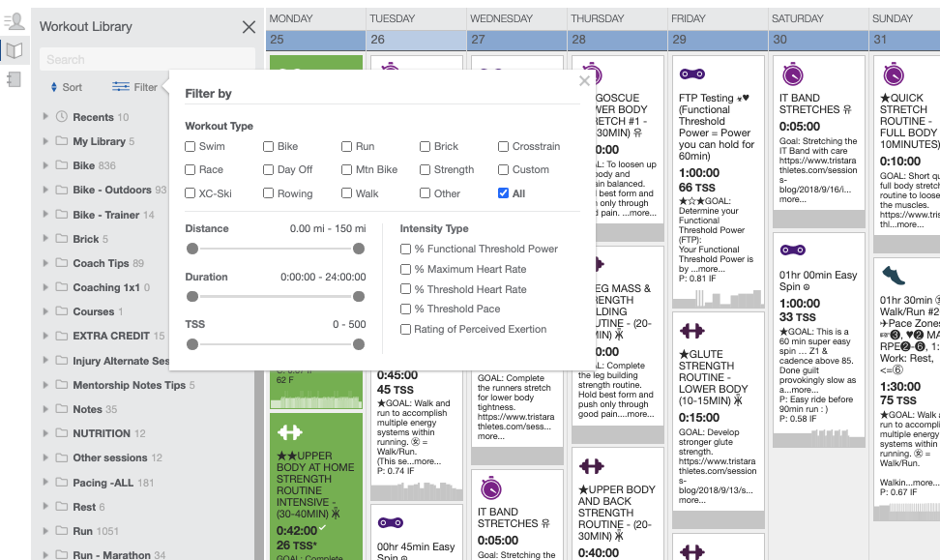Viewport: 940px width, 560px height.
Task: Select the Workout Library book icon
Action: 15,49
